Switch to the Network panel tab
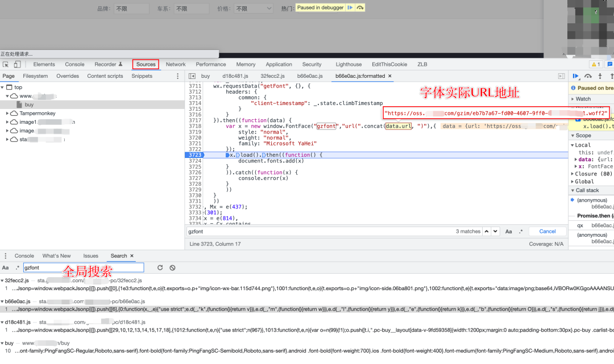Viewport: 614px width, 364px height. tap(176, 65)
